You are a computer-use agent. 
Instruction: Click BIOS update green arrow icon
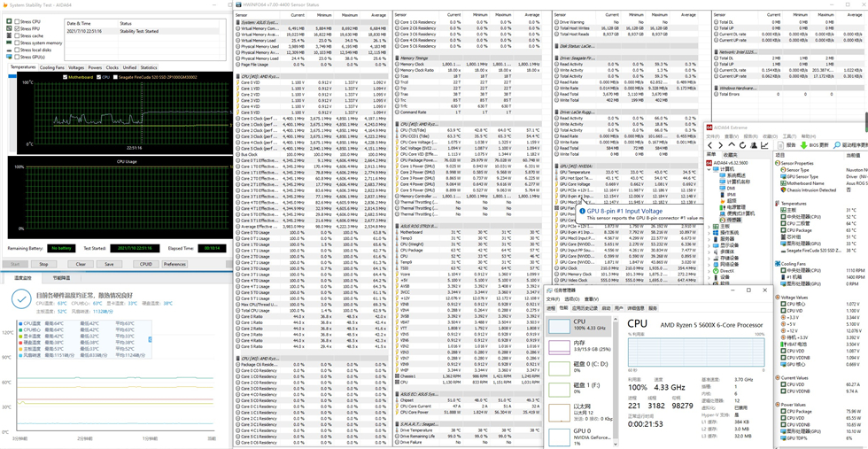[804, 145]
